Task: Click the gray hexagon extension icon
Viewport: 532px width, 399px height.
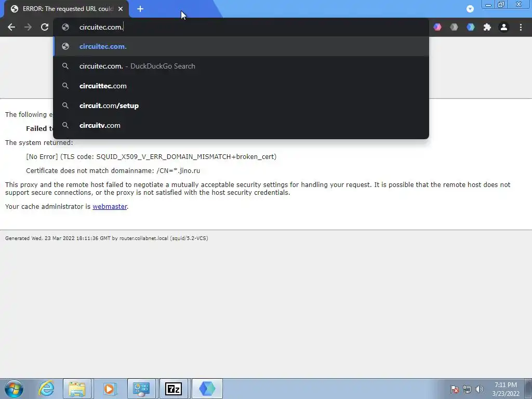Action: click(454, 27)
